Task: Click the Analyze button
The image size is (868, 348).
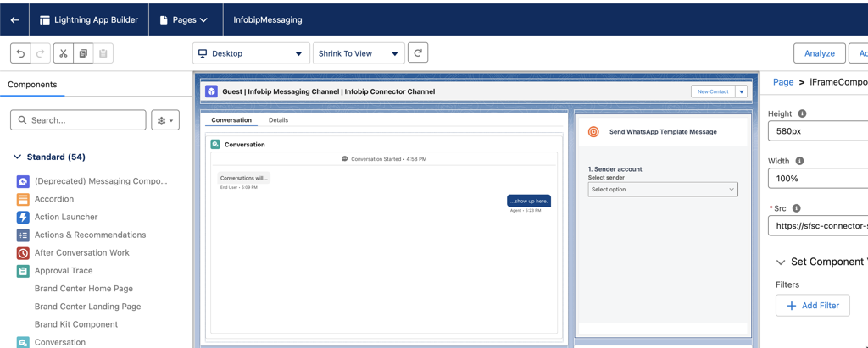Action: [820, 53]
